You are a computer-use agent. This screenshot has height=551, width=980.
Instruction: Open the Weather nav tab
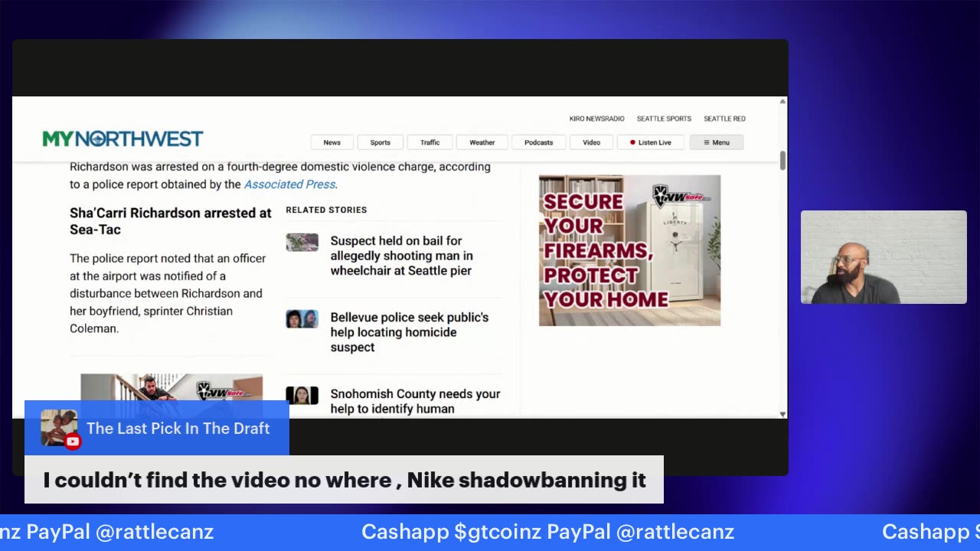point(482,142)
